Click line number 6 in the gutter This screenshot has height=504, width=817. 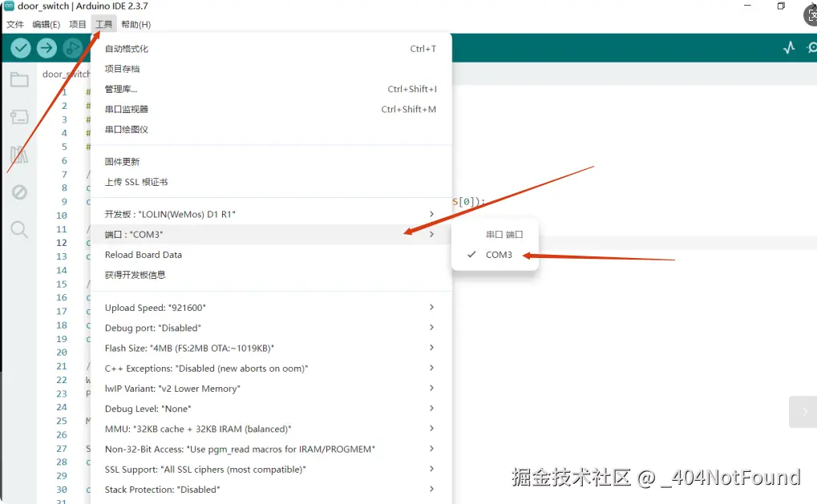(x=64, y=160)
